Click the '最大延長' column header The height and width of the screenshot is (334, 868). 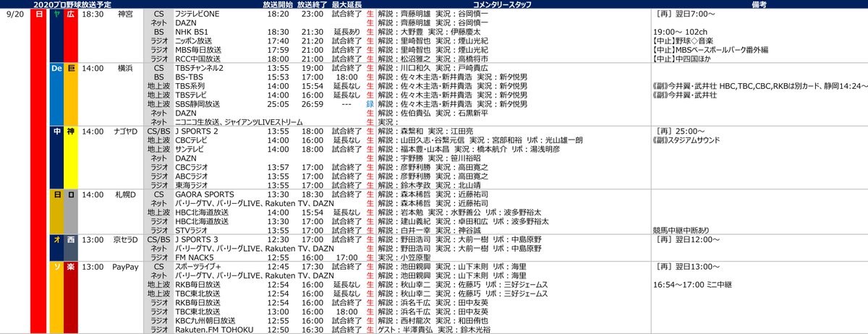pyautogui.click(x=346, y=4)
